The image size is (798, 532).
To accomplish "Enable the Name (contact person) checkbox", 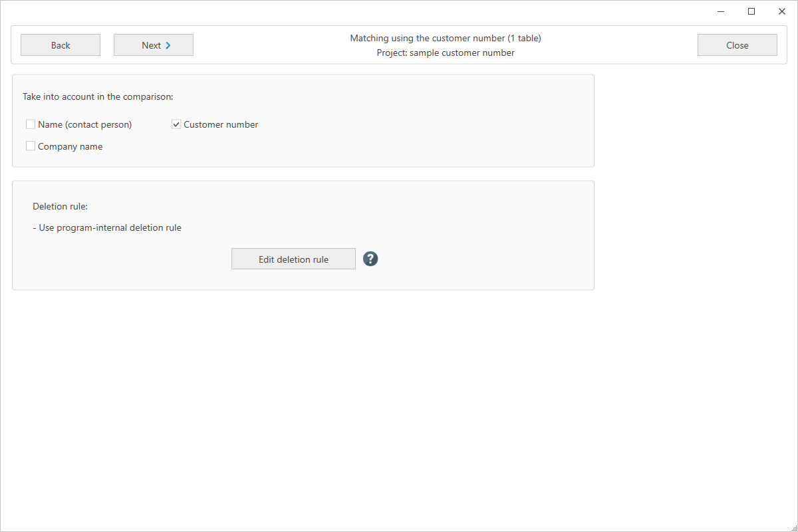I will [31, 124].
